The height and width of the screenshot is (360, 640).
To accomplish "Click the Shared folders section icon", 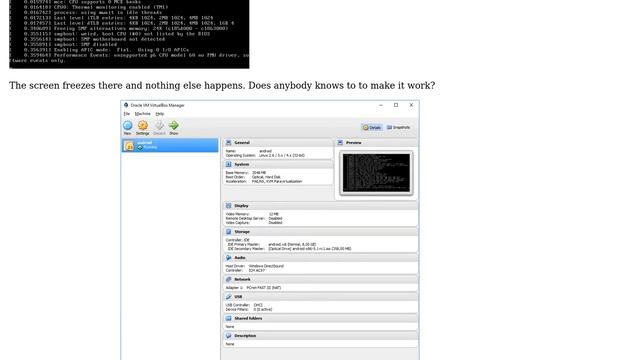I will coord(229,318).
